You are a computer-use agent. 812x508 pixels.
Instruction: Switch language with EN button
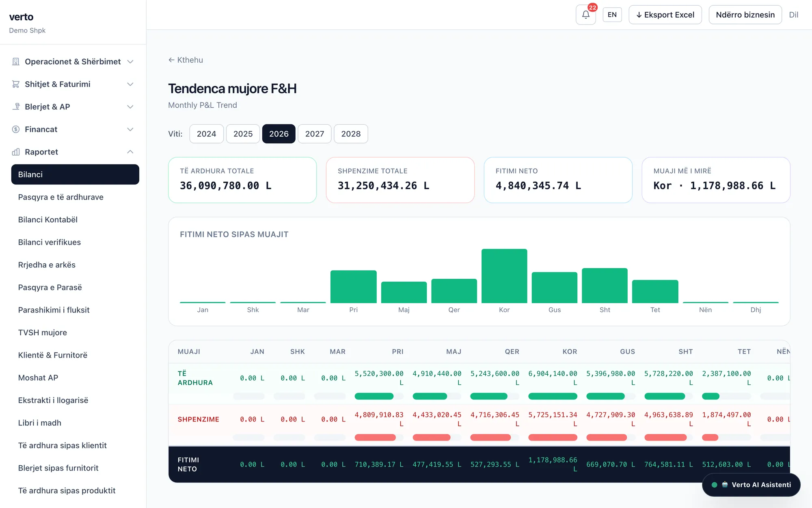pyautogui.click(x=612, y=15)
